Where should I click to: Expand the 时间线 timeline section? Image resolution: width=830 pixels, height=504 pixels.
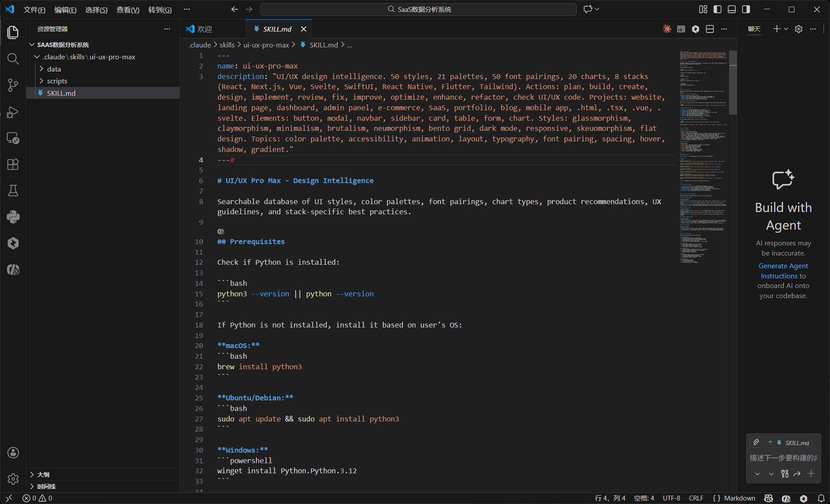32,486
